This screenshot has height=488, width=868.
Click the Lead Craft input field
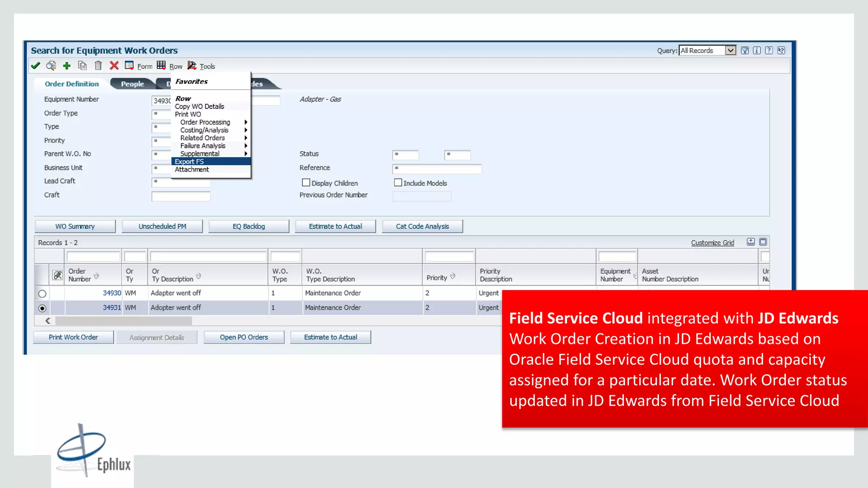181,182
